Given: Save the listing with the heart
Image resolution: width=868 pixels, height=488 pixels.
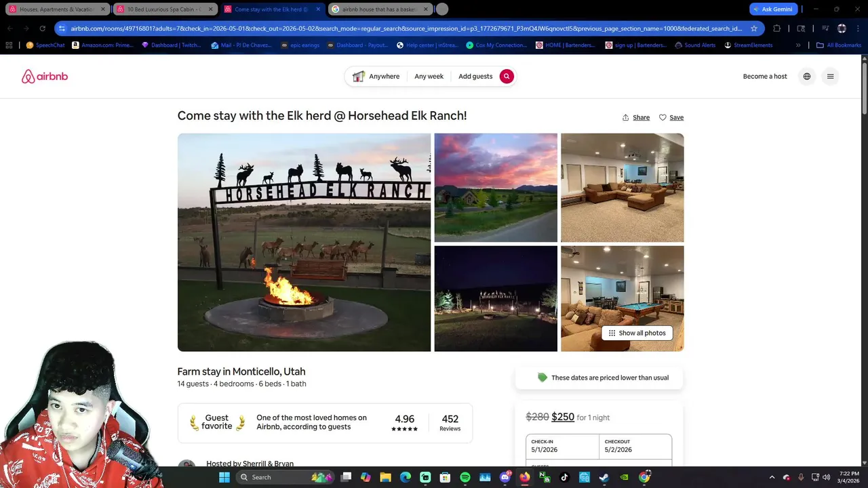Looking at the screenshot, I should coord(671,117).
